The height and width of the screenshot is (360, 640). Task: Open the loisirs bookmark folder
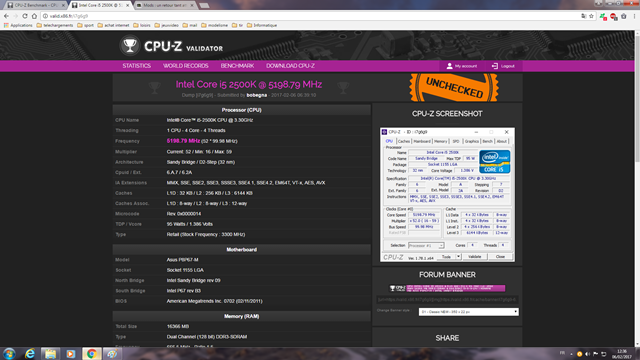[142, 25]
